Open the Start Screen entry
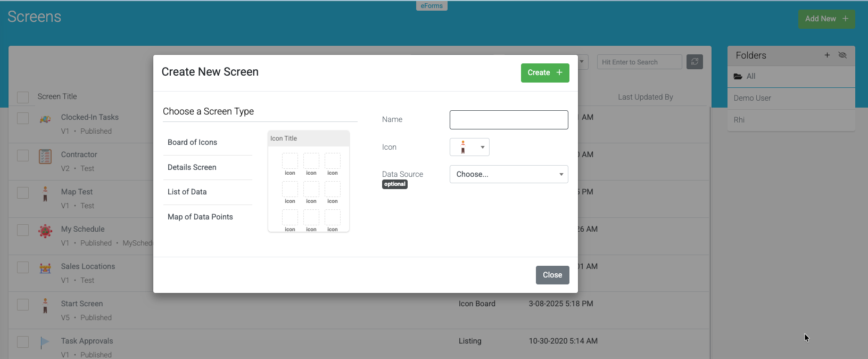The height and width of the screenshot is (359, 868). click(x=82, y=304)
